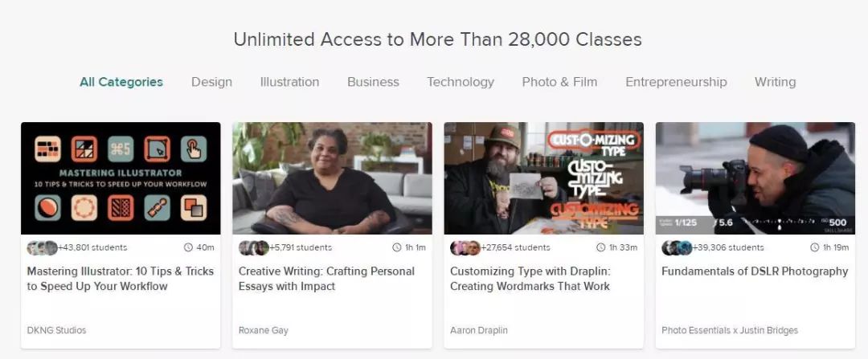Select the Entrepreneurship category tab
The image size is (868, 359).
[x=676, y=82]
